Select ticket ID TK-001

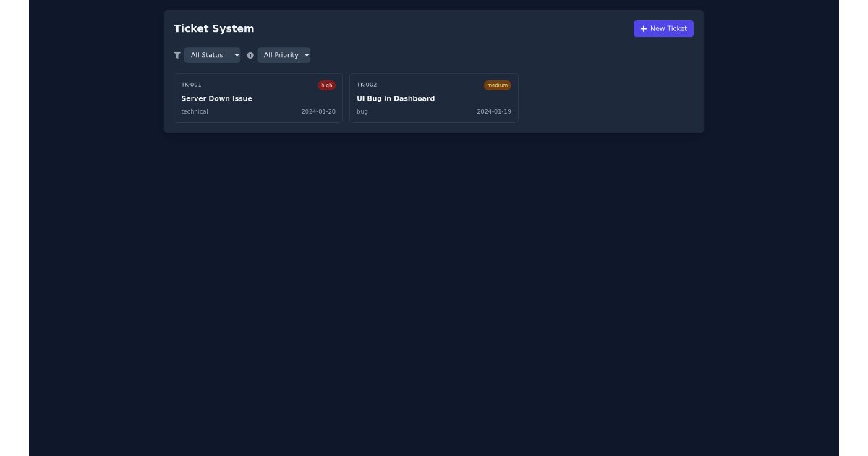click(191, 84)
